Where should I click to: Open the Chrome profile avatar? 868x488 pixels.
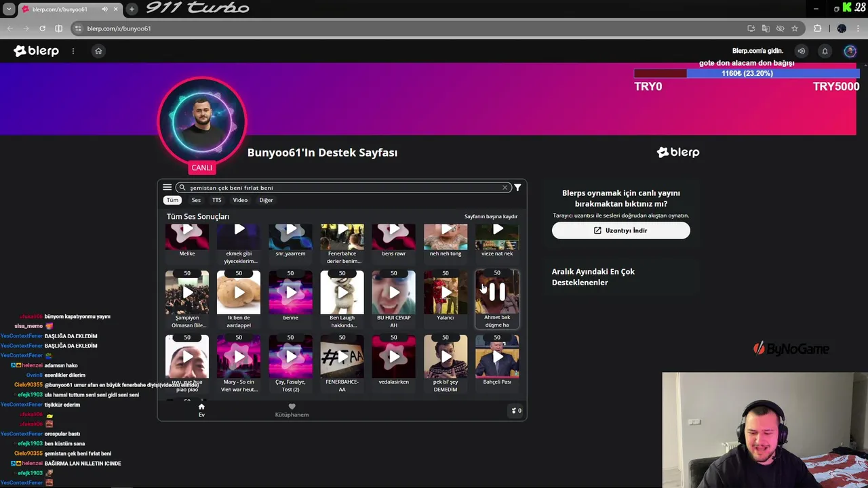point(842,28)
